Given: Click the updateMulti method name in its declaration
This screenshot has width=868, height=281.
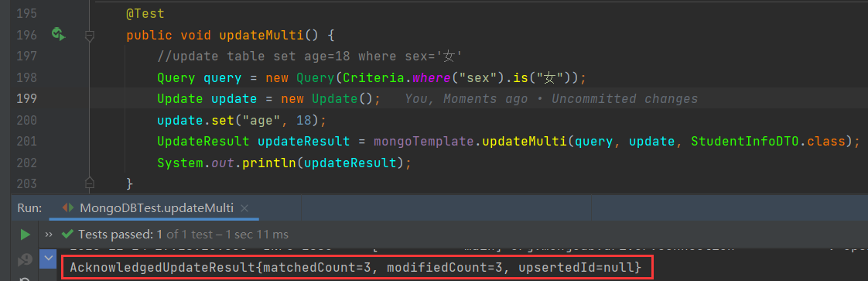Looking at the screenshot, I should [x=261, y=35].
